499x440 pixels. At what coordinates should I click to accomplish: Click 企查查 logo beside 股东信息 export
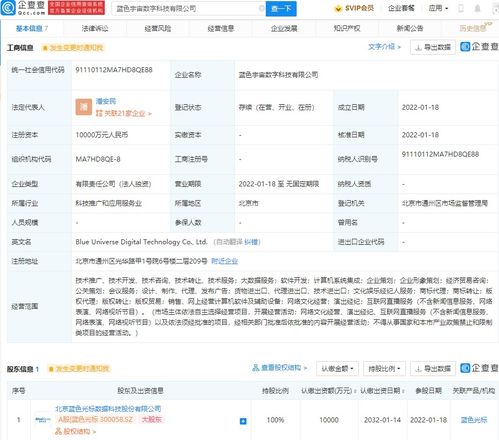479,368
